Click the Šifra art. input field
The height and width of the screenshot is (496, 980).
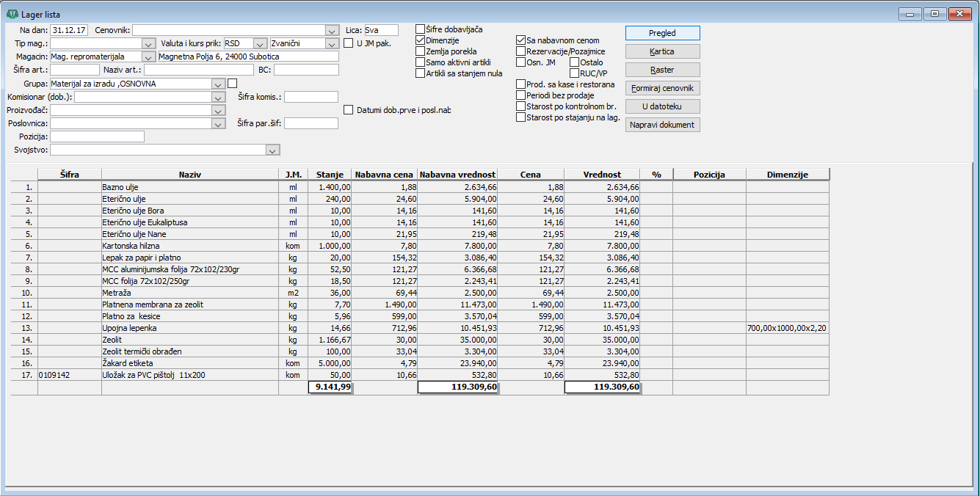[75, 70]
